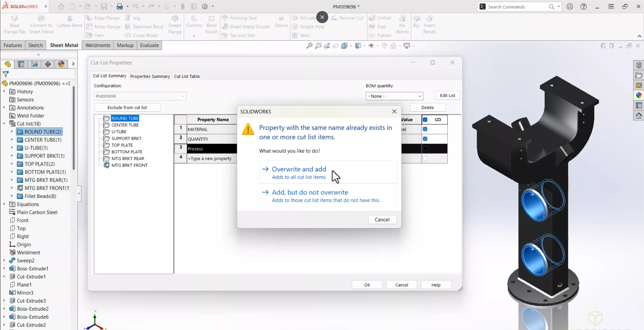Viewport: 644px width, 330px height.
Task: Open the Appearances task pane icon on right
Action: 639,95
